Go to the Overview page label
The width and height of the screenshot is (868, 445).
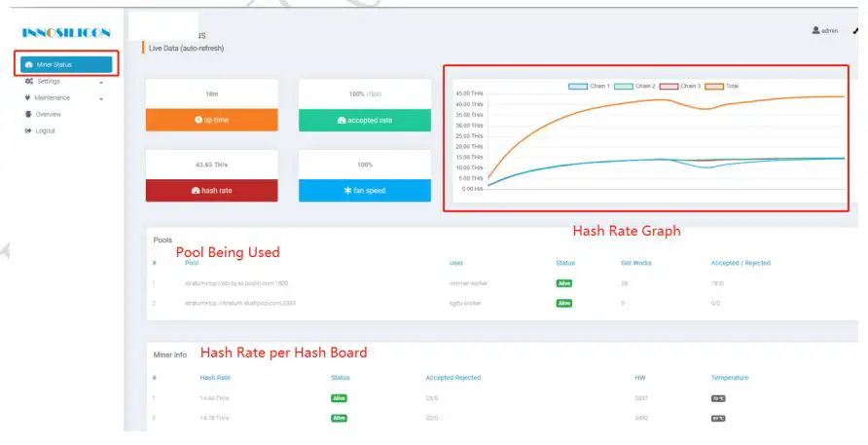pos(48,114)
